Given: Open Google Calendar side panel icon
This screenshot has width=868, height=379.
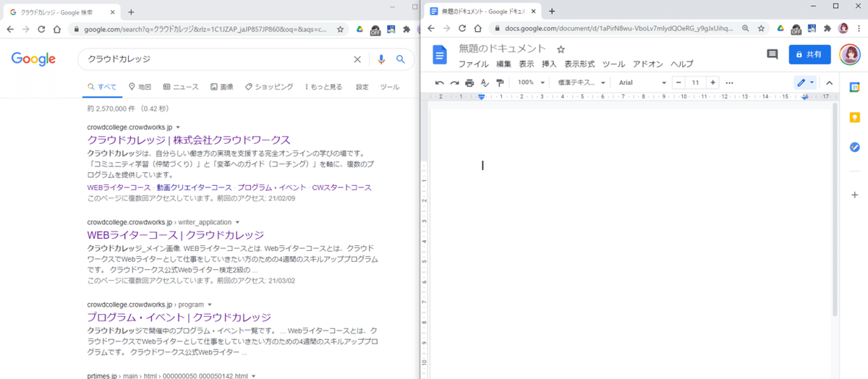Looking at the screenshot, I should (x=854, y=87).
